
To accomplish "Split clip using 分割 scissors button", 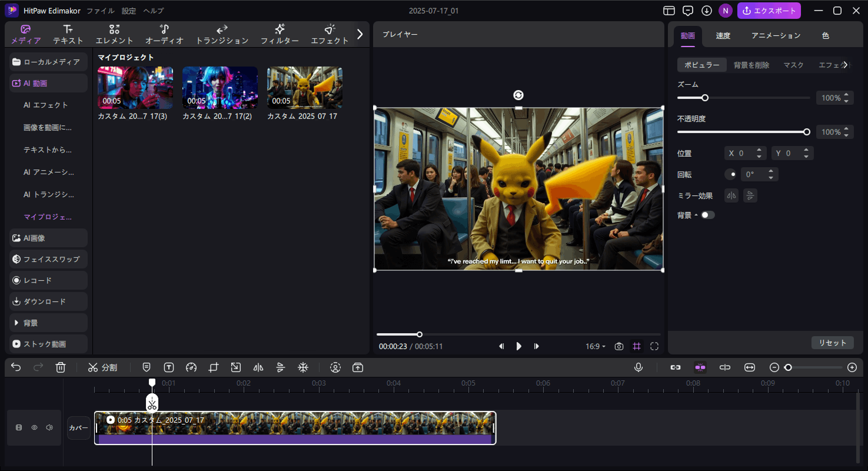I will click(102, 367).
